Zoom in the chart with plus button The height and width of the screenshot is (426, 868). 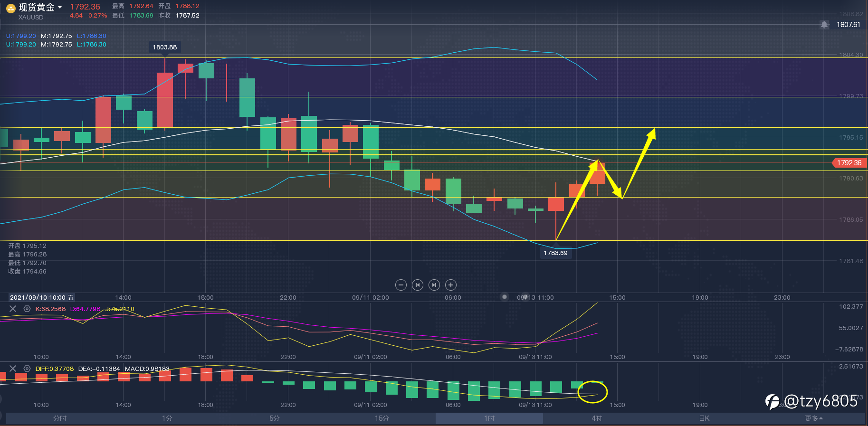pos(451,285)
